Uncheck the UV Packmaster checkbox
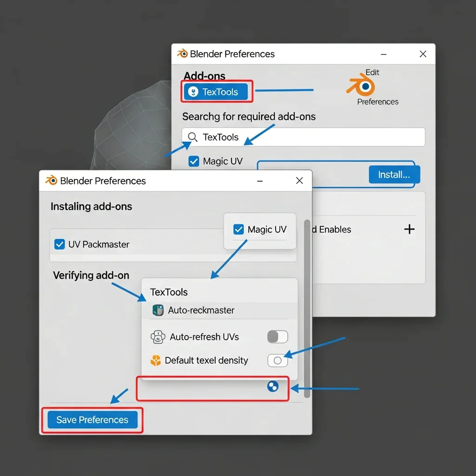The height and width of the screenshot is (476, 476). pyautogui.click(x=59, y=245)
